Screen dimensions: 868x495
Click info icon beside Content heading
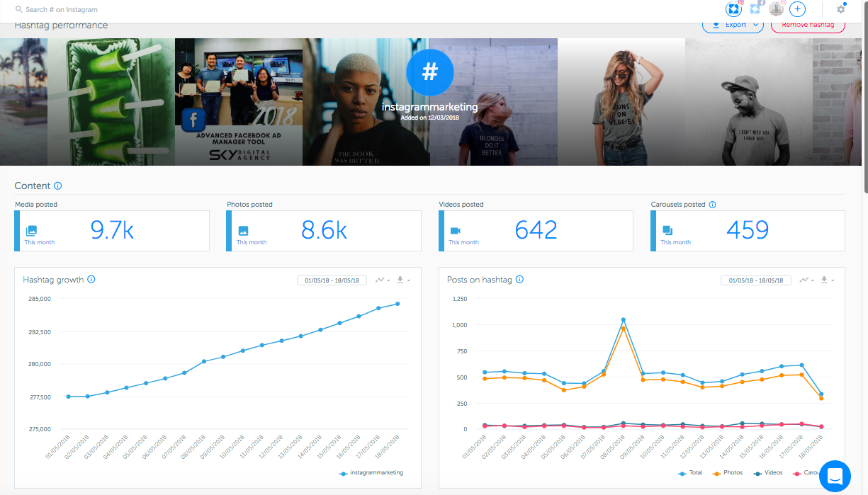[58, 186]
